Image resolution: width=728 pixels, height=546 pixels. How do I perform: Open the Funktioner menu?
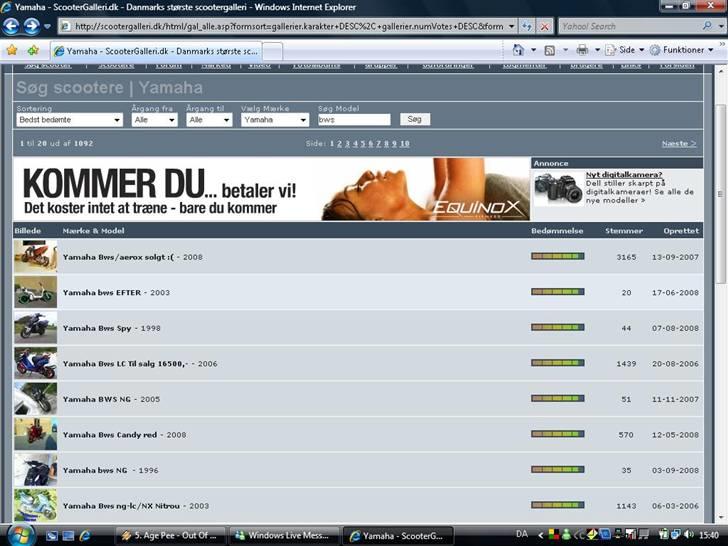coord(683,49)
